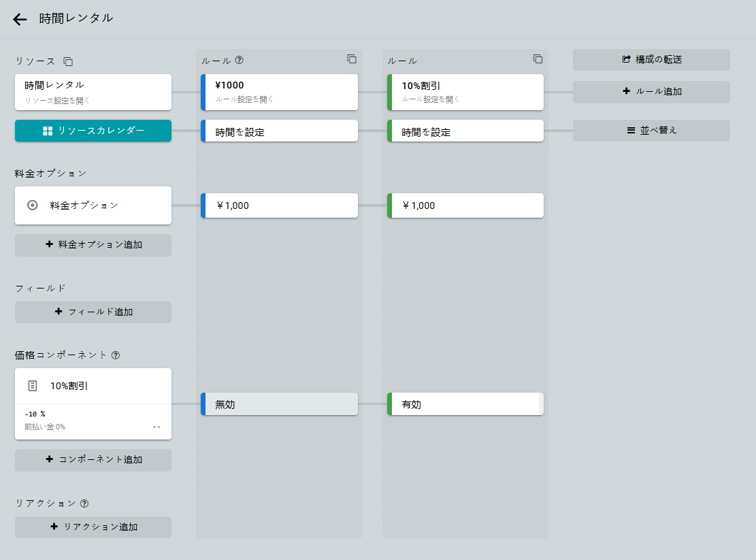Image resolution: width=756 pixels, height=560 pixels.
Task: Expand the 10%割引 rule settings card
Action: [465, 92]
